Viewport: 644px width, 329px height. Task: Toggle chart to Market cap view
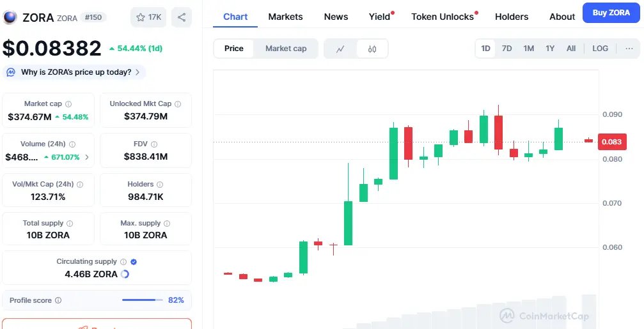pyautogui.click(x=286, y=49)
